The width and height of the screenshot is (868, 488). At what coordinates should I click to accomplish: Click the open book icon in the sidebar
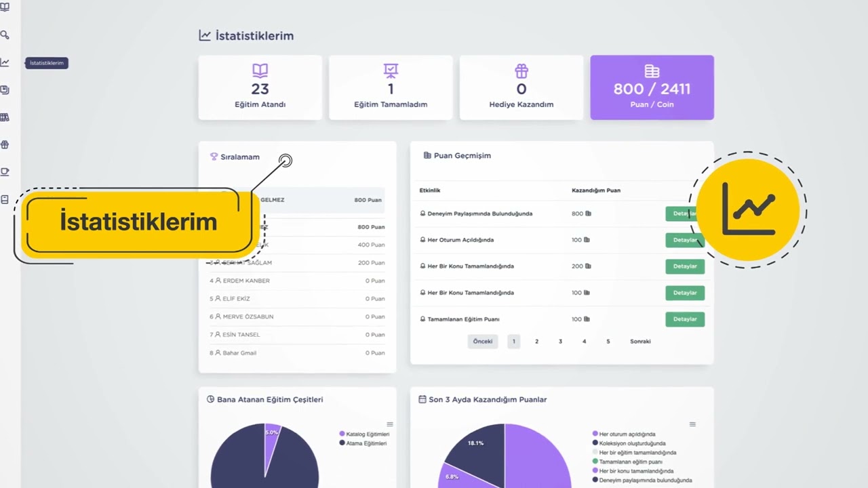(5, 7)
